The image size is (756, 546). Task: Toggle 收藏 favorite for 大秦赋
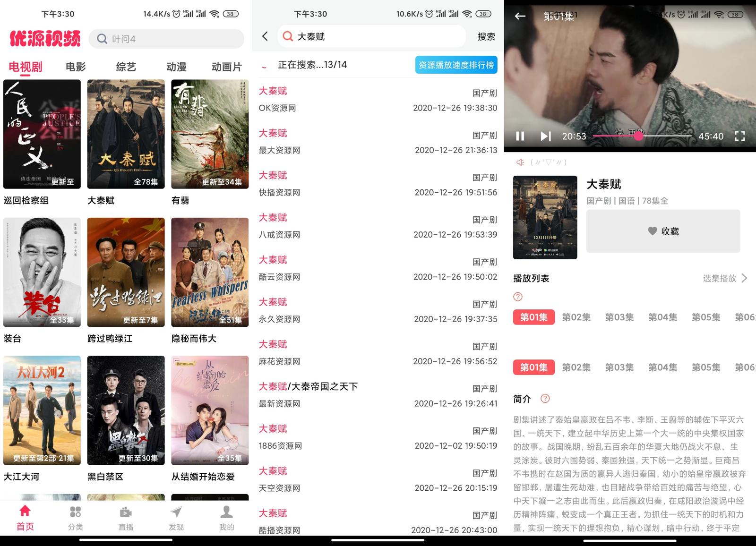click(663, 231)
